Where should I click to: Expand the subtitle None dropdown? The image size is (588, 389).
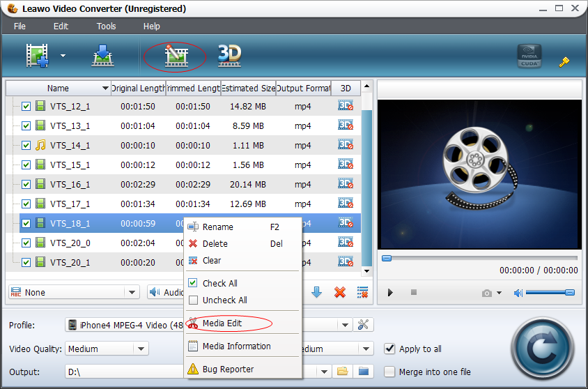pos(132,292)
